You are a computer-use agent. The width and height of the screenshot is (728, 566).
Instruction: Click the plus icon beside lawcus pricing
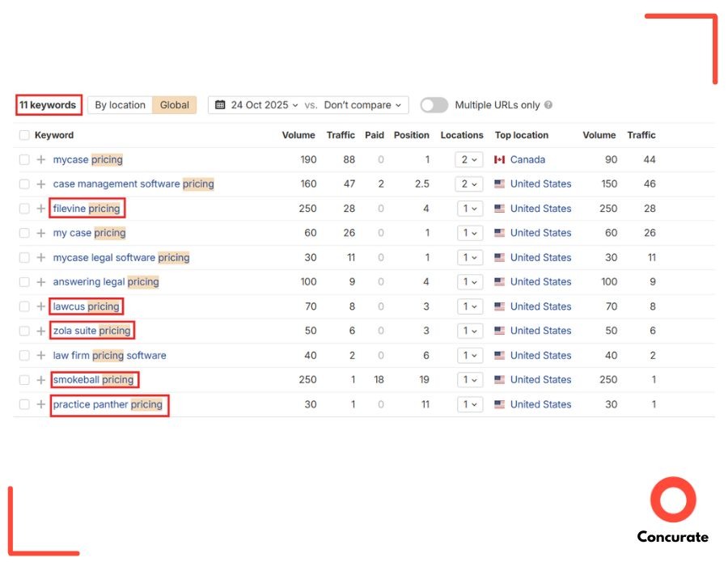(x=39, y=306)
